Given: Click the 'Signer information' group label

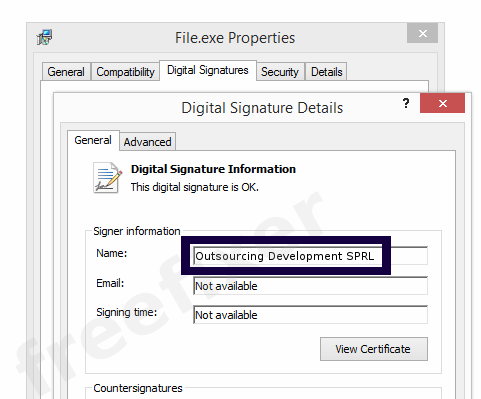Looking at the screenshot, I should click(137, 231).
